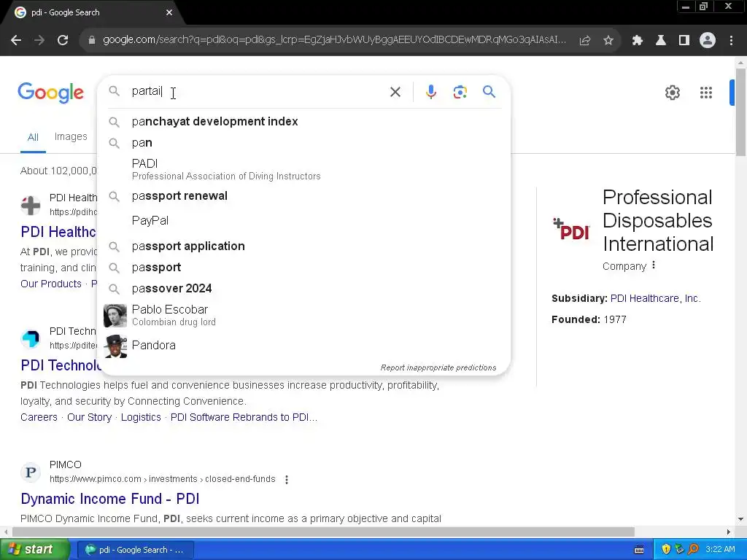
Task: Clear the search box with the X icon
Action: point(395,92)
